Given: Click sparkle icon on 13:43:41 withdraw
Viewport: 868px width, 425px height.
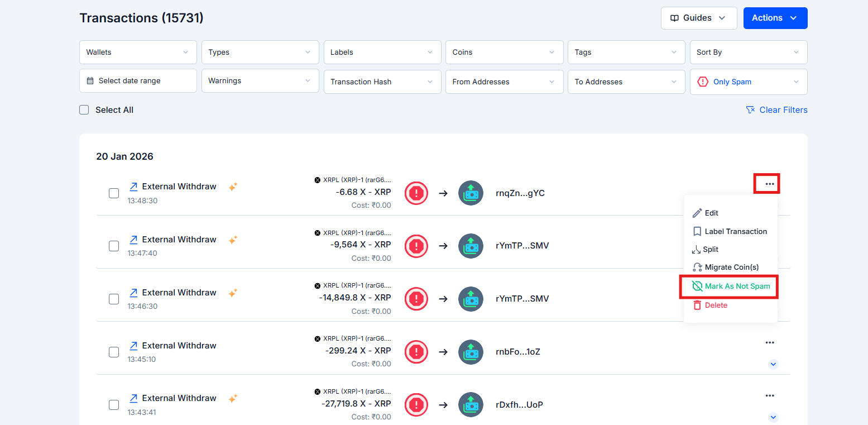Looking at the screenshot, I should 233,398.
